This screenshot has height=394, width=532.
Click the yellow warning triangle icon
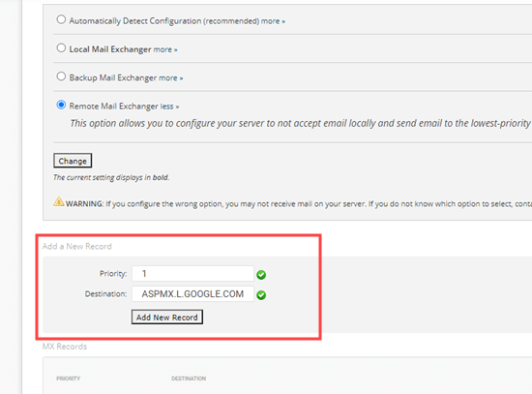tap(59, 201)
